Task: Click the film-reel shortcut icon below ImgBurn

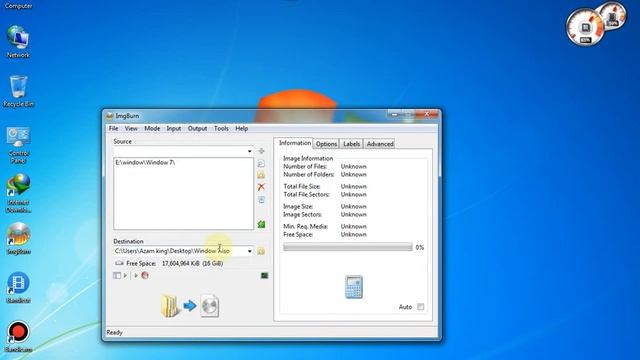Action: [x=18, y=288]
